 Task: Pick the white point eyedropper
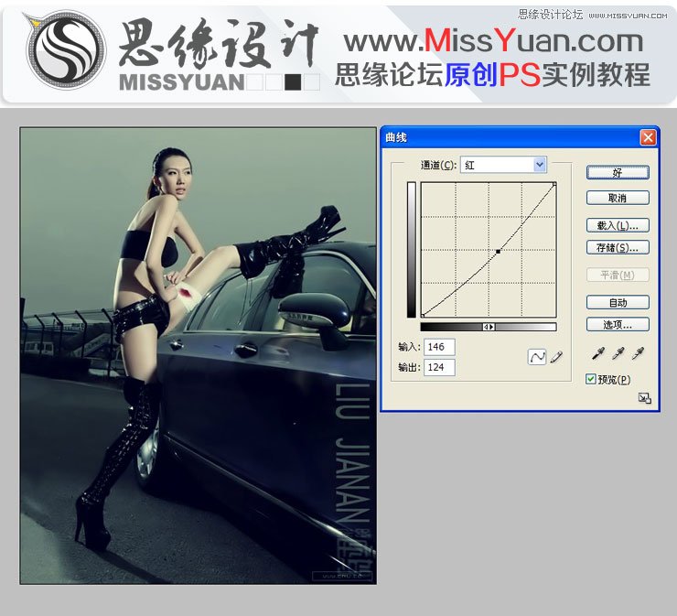coord(639,353)
